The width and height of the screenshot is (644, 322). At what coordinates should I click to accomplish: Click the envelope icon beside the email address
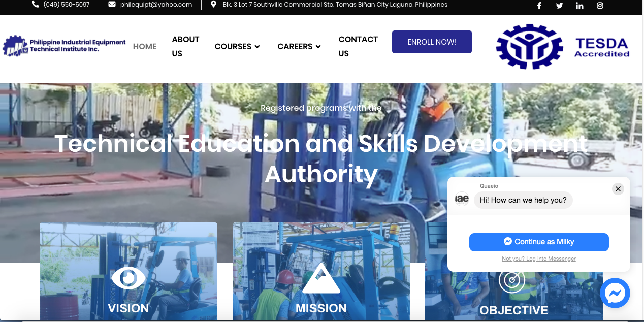112,4
